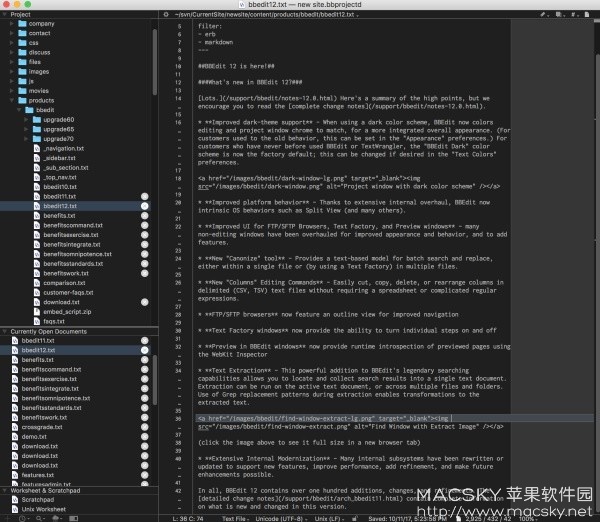Viewport: 600px width, 522px height.
Task: Open the markers popup icon in navigation bar
Action: [574, 15]
